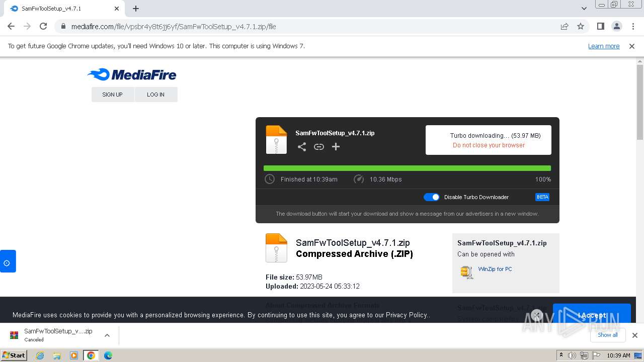Click 'File size: 53.97MB' text
This screenshot has width=644, height=362.
click(294, 277)
